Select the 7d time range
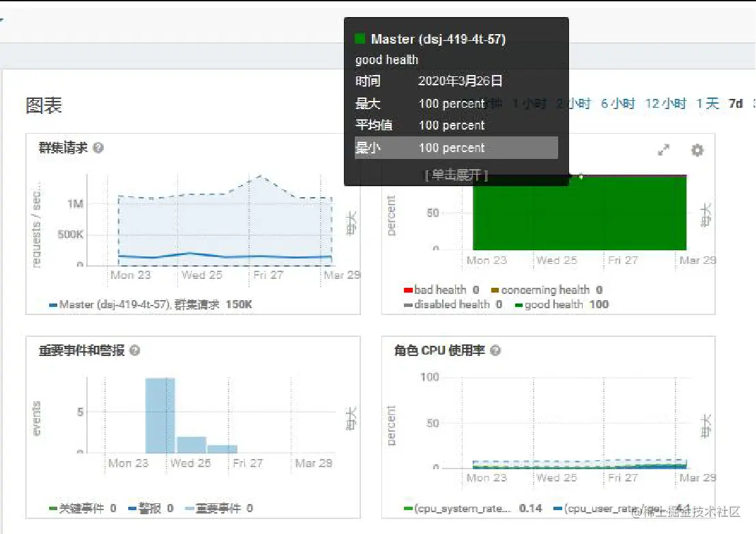Image resolution: width=756 pixels, height=534 pixels. (736, 104)
